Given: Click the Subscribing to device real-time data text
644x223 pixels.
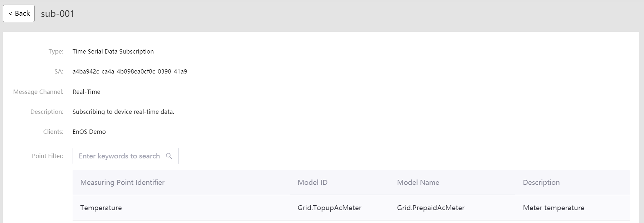Looking at the screenshot, I should click(123, 112).
